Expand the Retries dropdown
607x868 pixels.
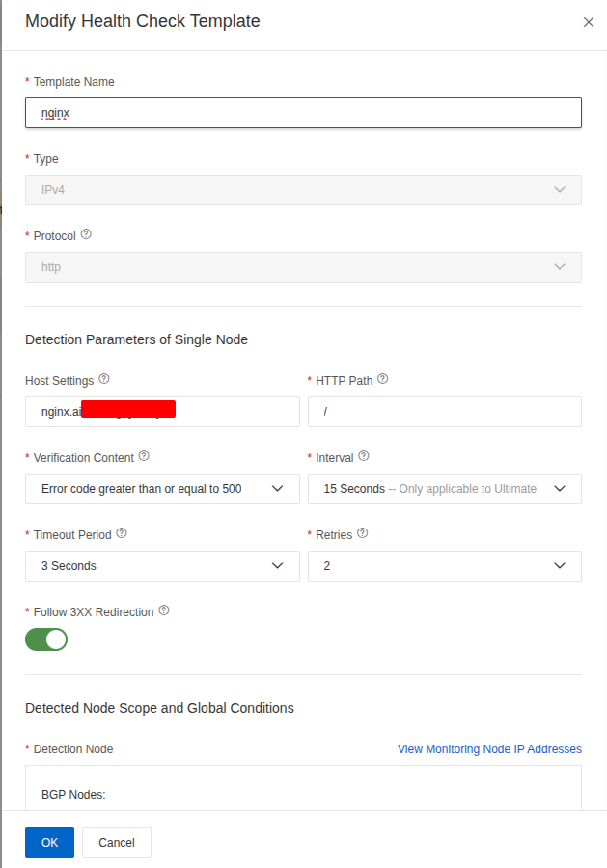[x=444, y=566]
